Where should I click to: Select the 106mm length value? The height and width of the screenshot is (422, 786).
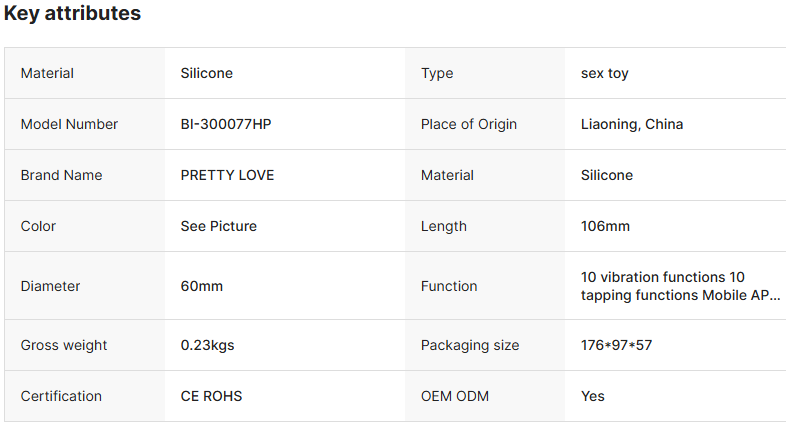coord(605,226)
